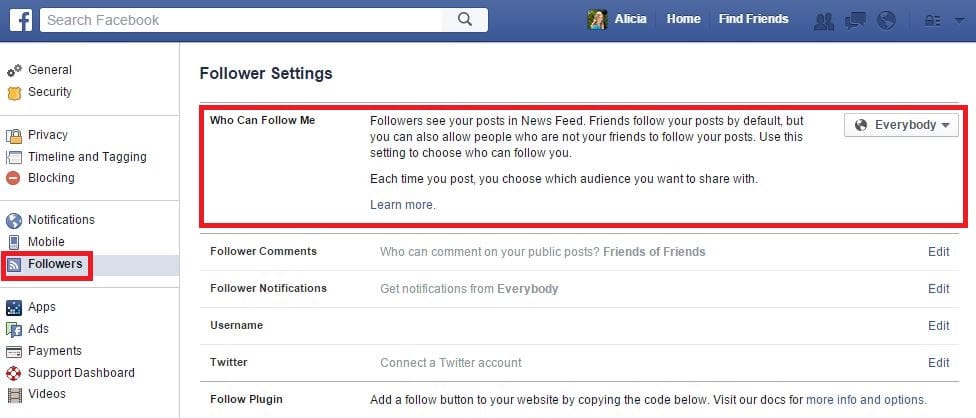This screenshot has width=976, height=418.
Task: Open the privacy shortcuts lock icon
Action: pyautogui.click(x=932, y=21)
